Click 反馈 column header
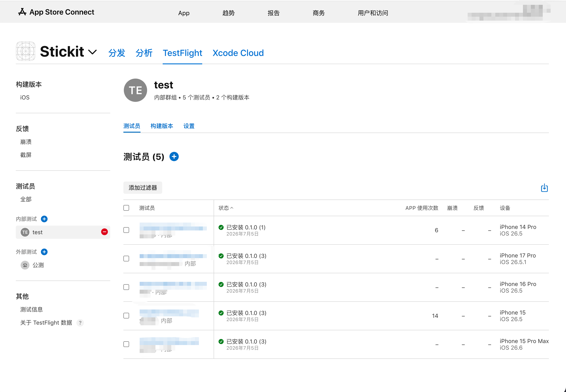The width and height of the screenshot is (566, 392). pos(479,208)
